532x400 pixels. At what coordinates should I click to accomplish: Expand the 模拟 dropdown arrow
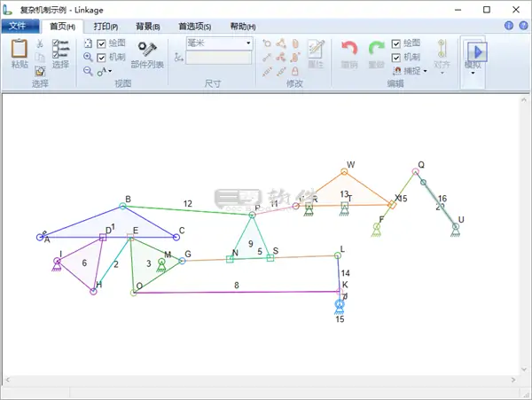click(x=473, y=74)
